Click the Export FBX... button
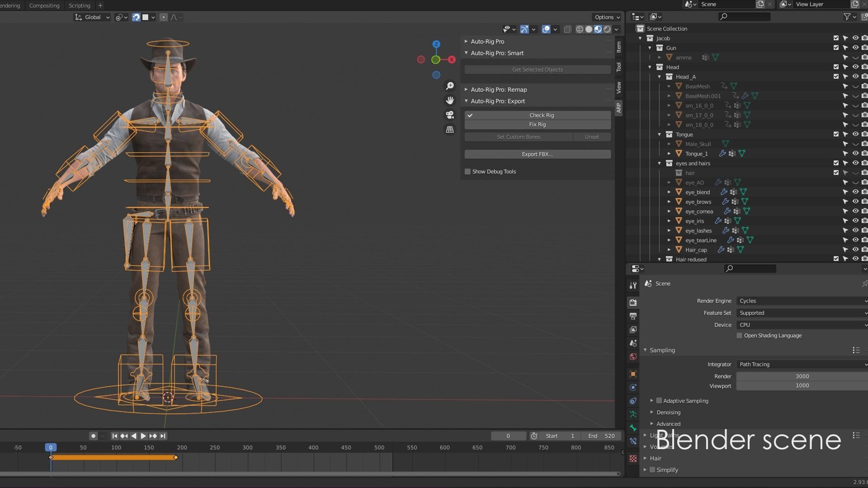The width and height of the screenshot is (868, 488). click(x=537, y=155)
